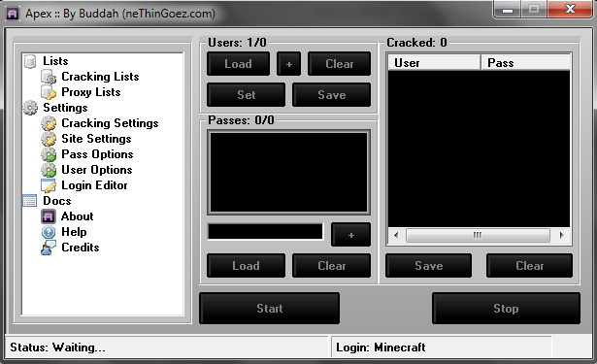Click the Cracking Lists icon
Screen dimensions: 597x364
49,77
